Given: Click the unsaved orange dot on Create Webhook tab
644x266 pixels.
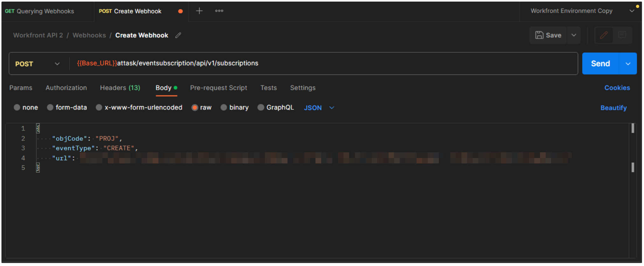Looking at the screenshot, I should [180, 11].
